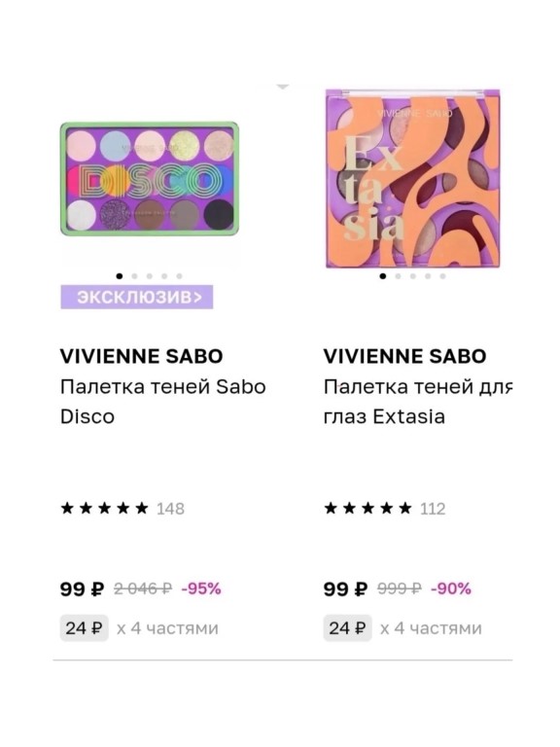This screenshot has height=747, width=560.
Task: Select third carousel dot under Disco palette
Action: [x=150, y=276]
